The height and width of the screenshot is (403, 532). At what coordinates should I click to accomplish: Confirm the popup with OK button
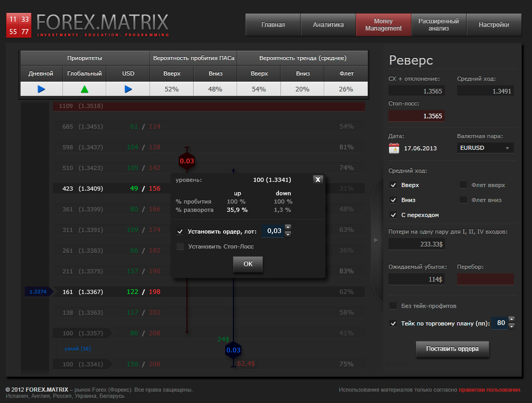pyautogui.click(x=248, y=264)
